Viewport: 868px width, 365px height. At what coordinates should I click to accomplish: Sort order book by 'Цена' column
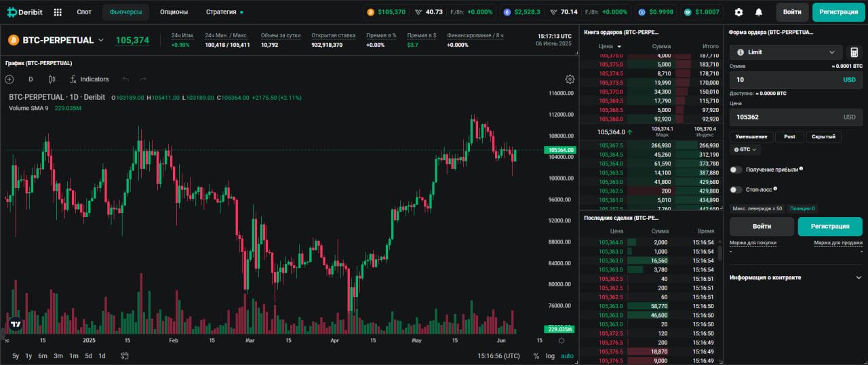(610, 46)
